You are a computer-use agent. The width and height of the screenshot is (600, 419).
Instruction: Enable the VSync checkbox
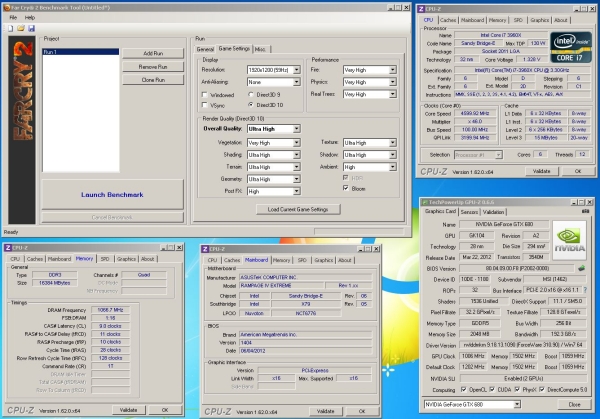point(205,105)
